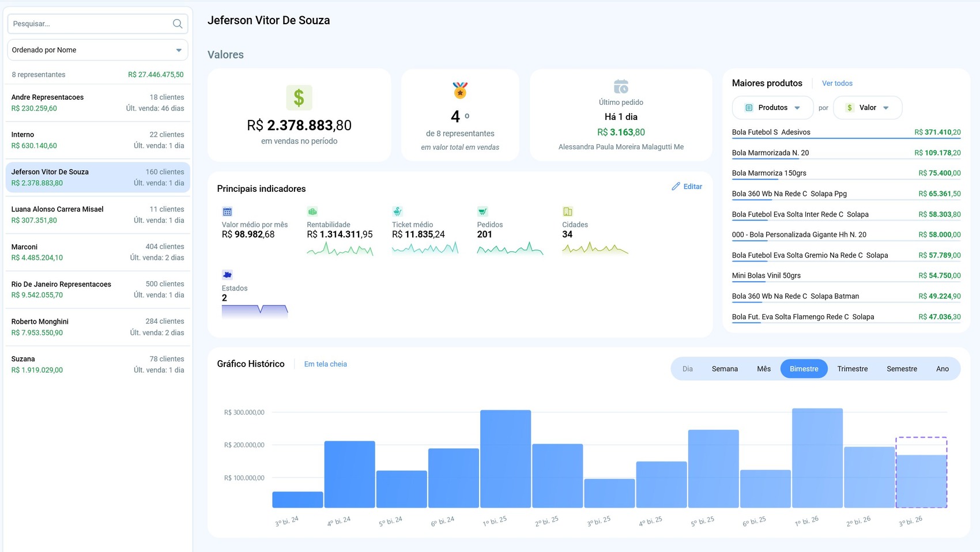Switch chart to Dia period
The image size is (980, 552).
pos(688,369)
